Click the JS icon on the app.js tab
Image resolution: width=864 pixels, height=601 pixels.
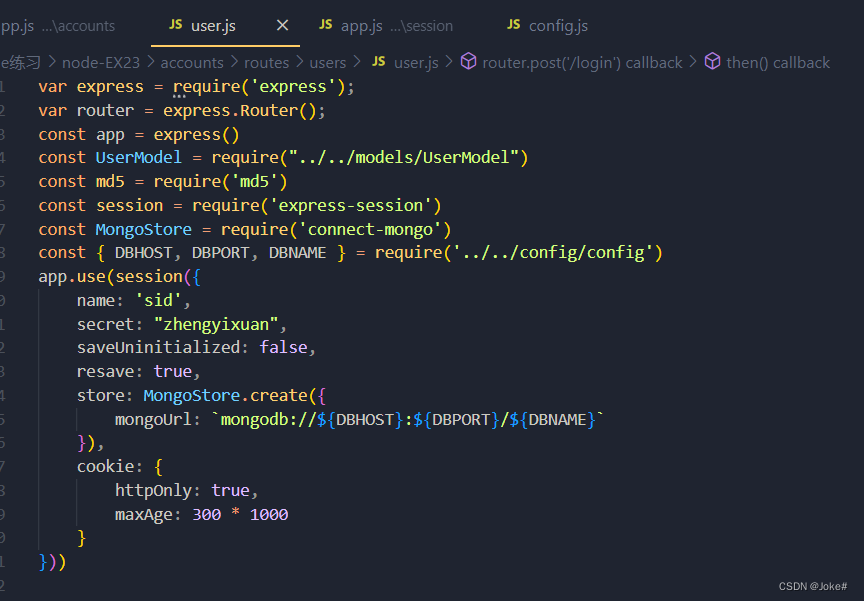tap(325, 25)
